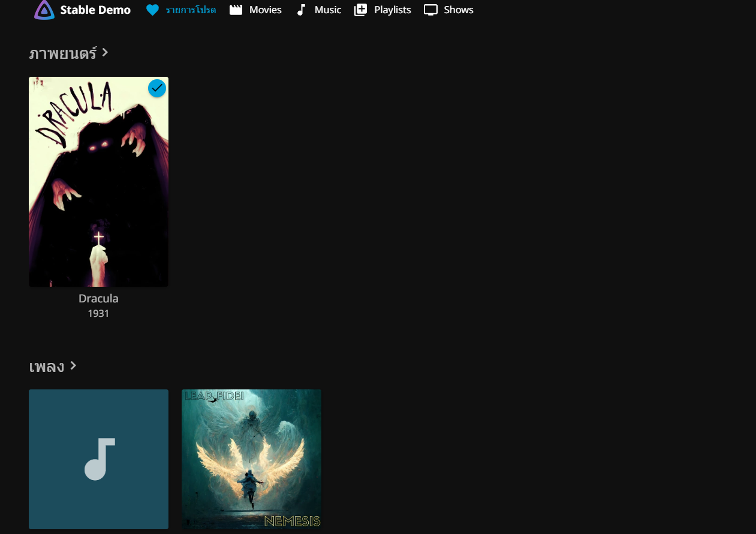This screenshot has height=534, width=756.
Task: Click the Playlists plus-stack icon
Action: [x=360, y=10]
